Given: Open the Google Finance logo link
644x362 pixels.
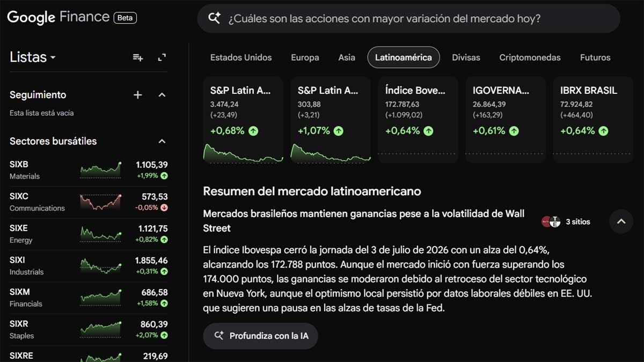Looking at the screenshot, I should pos(58,17).
